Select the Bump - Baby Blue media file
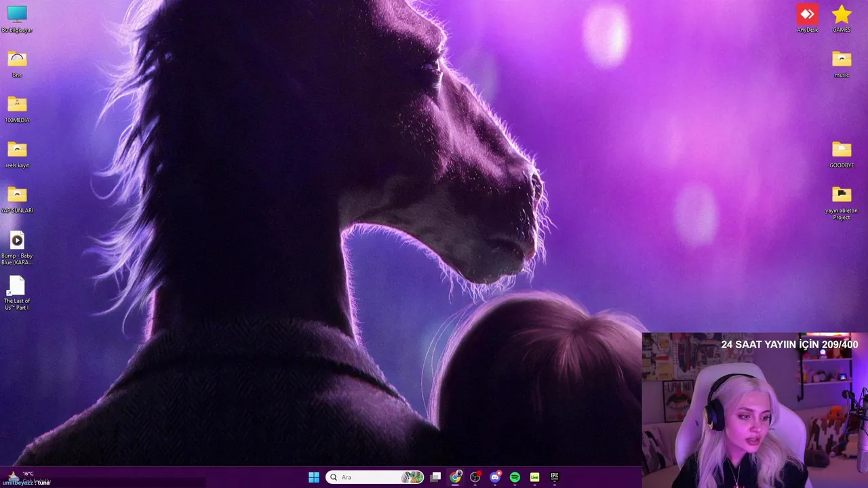868x488 pixels. pos(17,247)
